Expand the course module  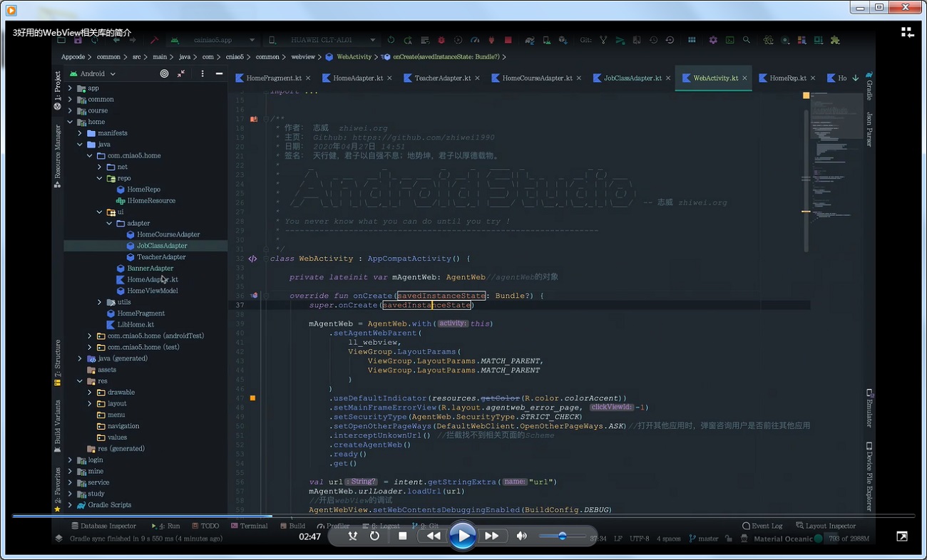[70, 110]
